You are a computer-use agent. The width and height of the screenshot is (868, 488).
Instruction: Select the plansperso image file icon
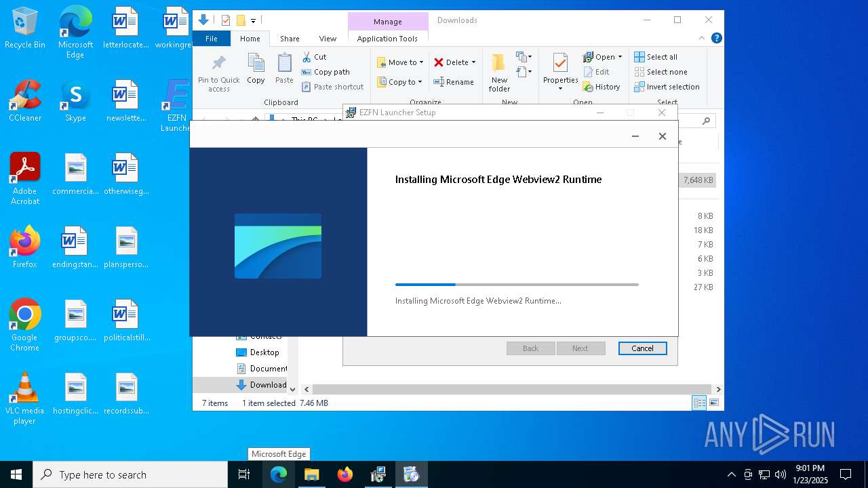click(125, 247)
